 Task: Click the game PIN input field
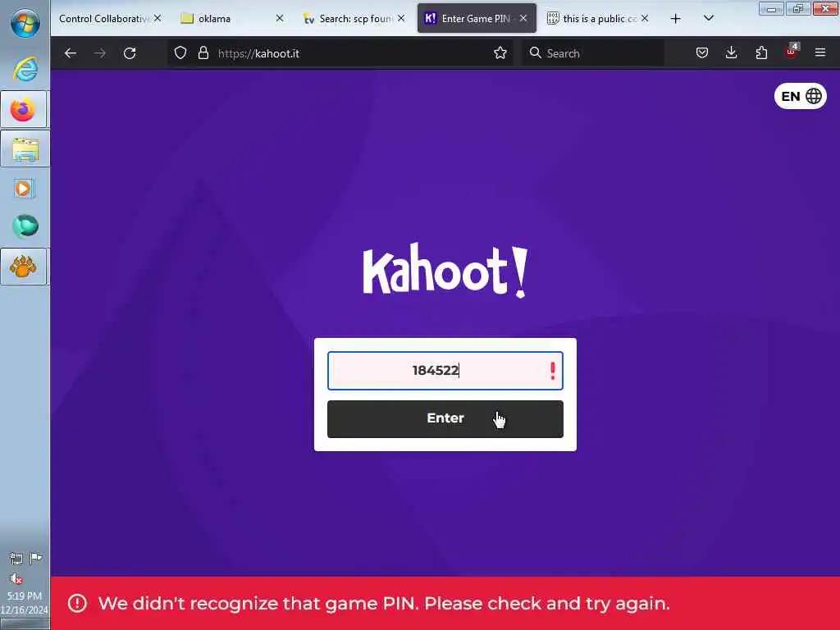(x=445, y=371)
